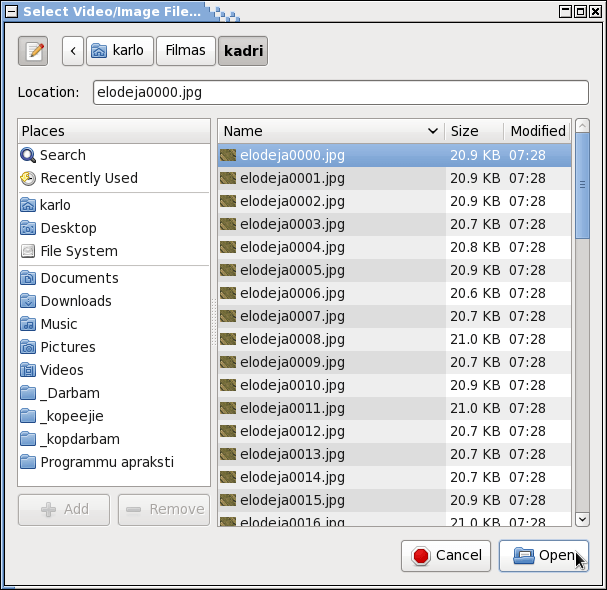Click the Desktop folder icon
Viewport: 607px width, 590px height.
click(x=28, y=228)
